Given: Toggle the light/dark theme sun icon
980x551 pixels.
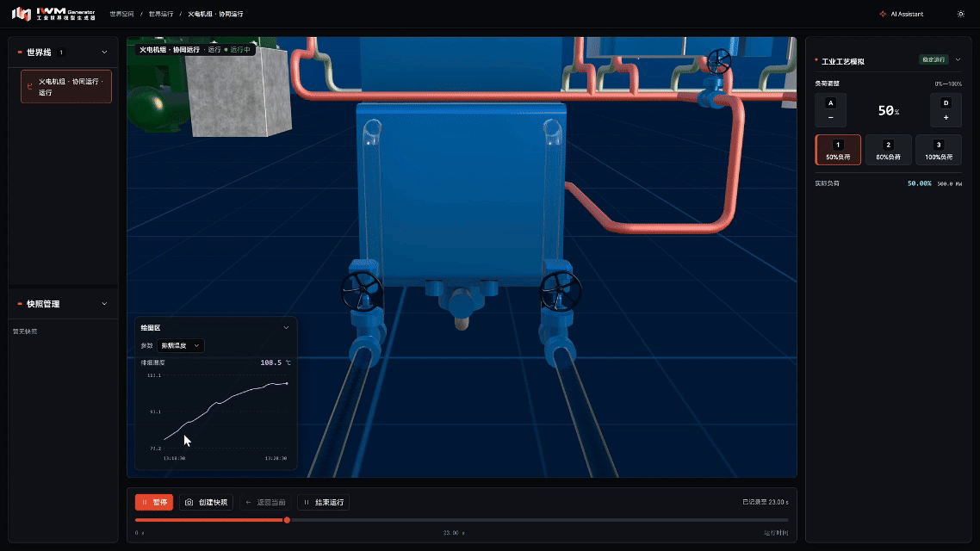Looking at the screenshot, I should point(961,14).
